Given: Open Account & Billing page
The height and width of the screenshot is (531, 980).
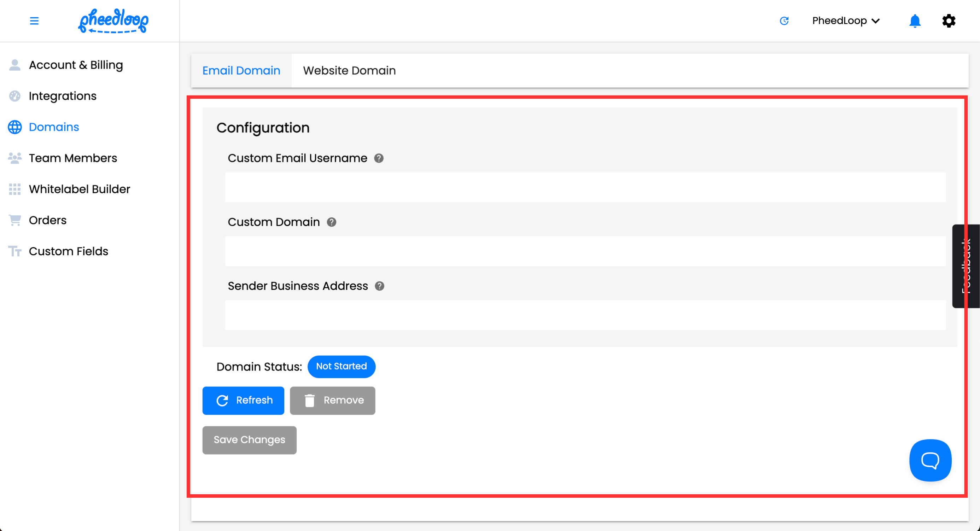Looking at the screenshot, I should click(x=76, y=65).
